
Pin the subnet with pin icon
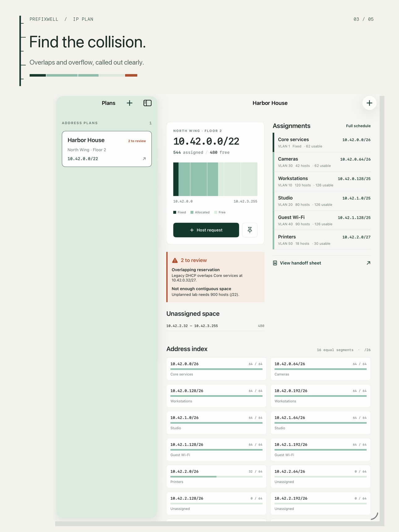click(250, 230)
